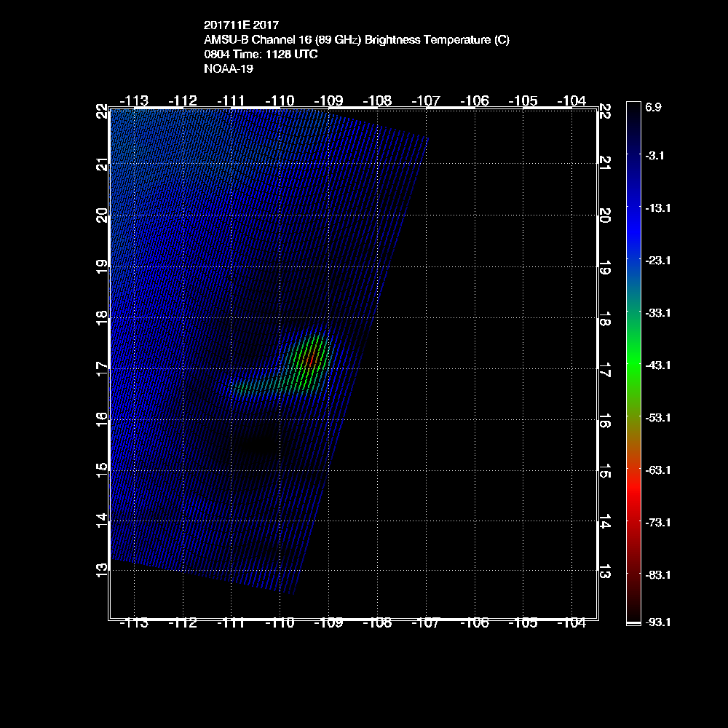This screenshot has width=728, height=728.
Task: Click the 13 latitude label on left axis
Action: pyautogui.click(x=103, y=569)
